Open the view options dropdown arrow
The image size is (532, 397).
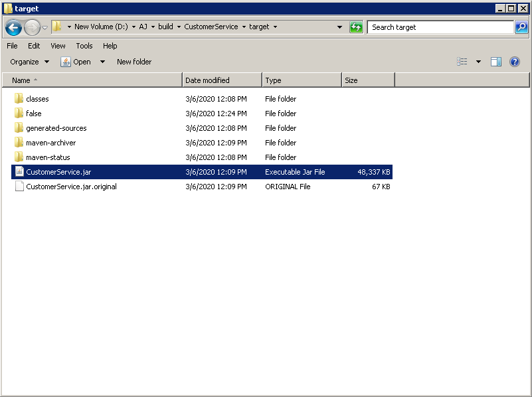point(478,62)
